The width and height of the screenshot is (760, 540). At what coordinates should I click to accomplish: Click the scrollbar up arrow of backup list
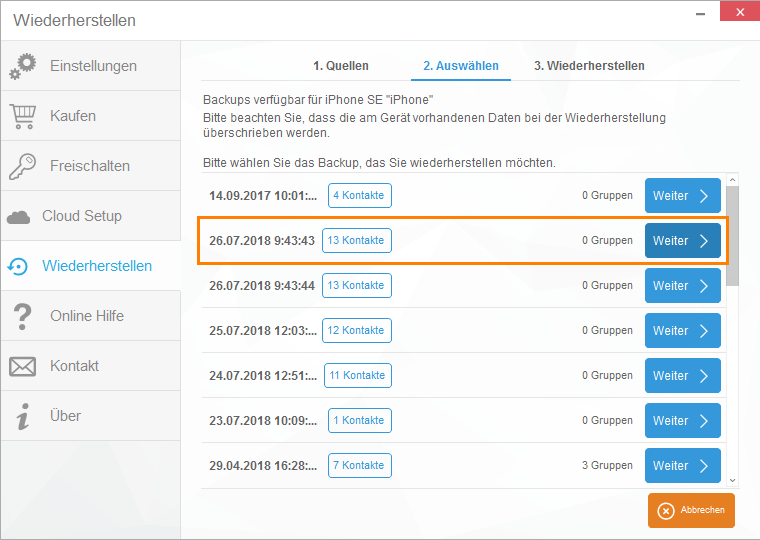tap(732, 180)
